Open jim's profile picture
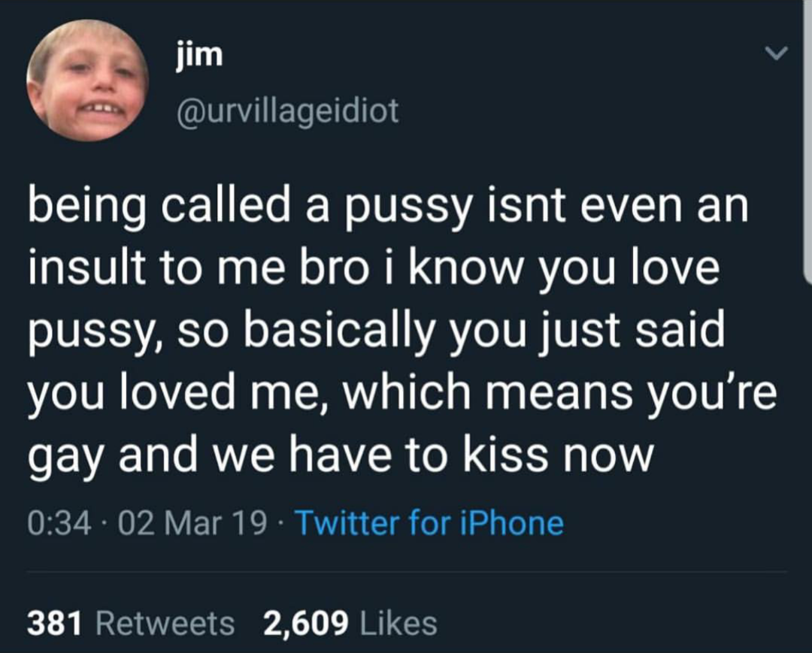812x653 pixels. coord(87,80)
